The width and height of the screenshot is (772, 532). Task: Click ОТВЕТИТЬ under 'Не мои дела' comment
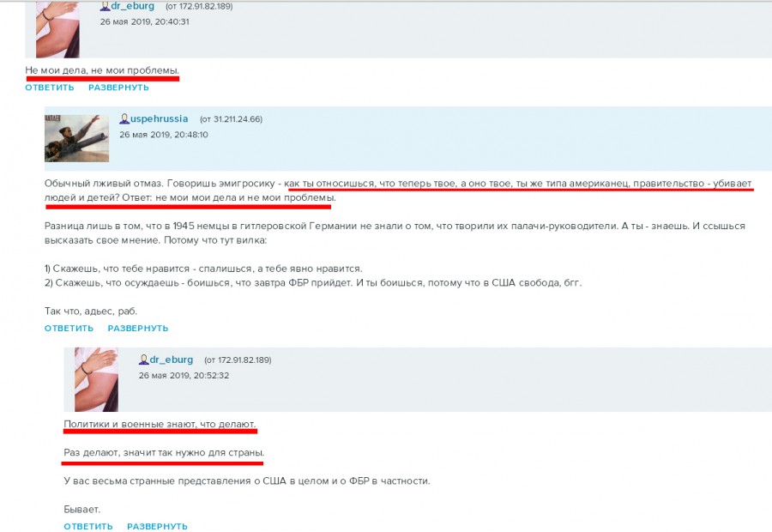pyautogui.click(x=50, y=88)
